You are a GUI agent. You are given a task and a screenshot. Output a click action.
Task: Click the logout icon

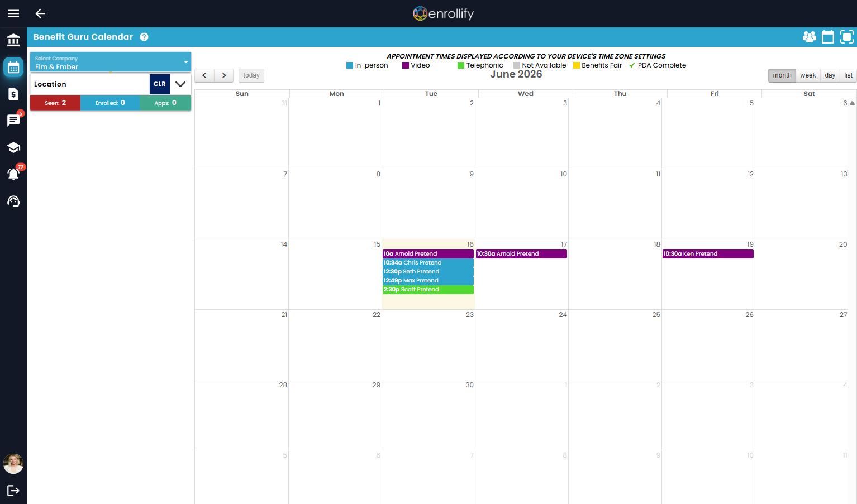point(13,491)
